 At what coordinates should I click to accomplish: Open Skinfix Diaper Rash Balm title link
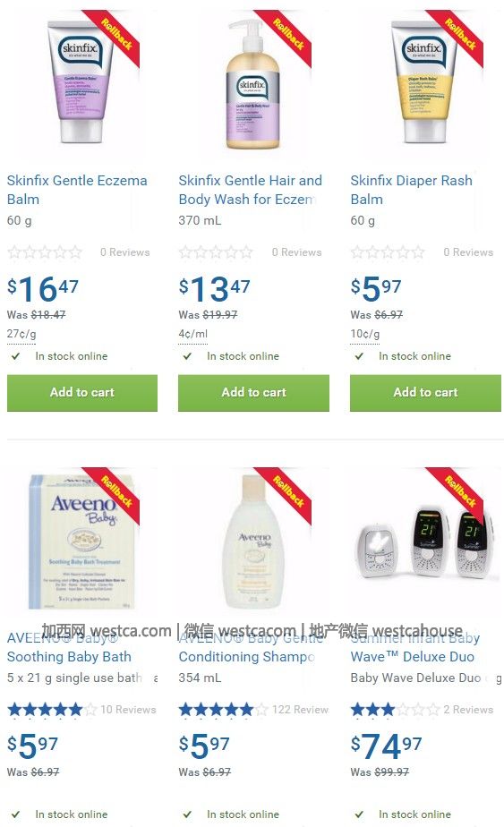(411, 190)
